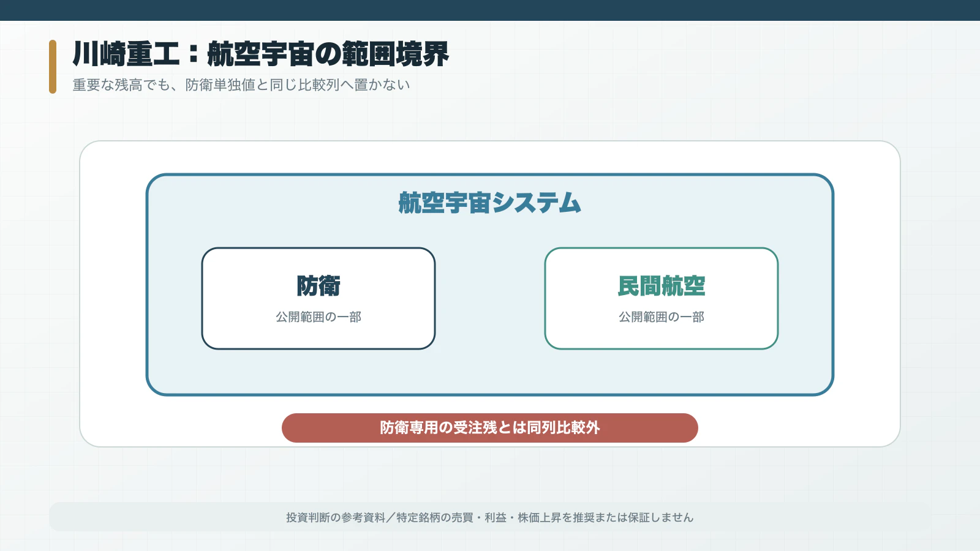Click 公開範囲の一部 under 民間航空

pos(661,317)
